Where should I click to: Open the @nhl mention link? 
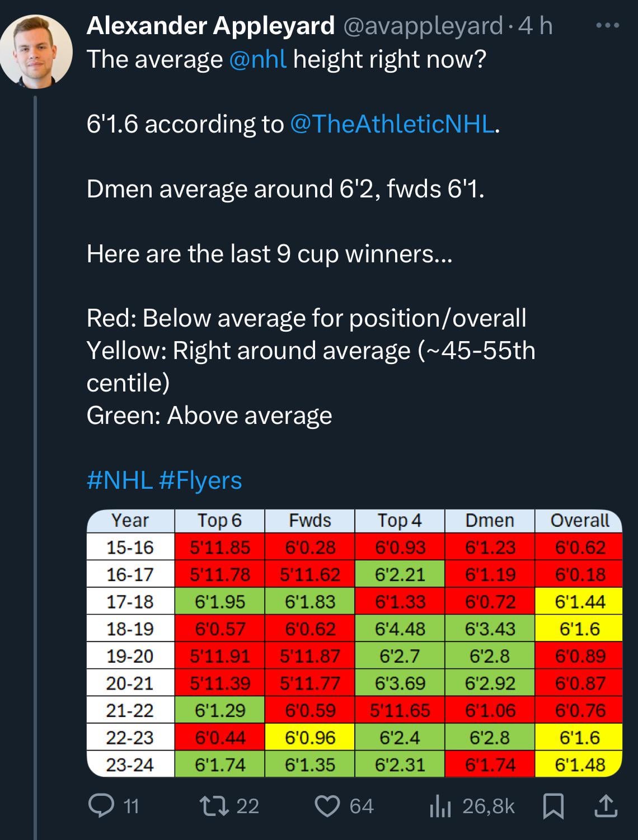(258, 59)
